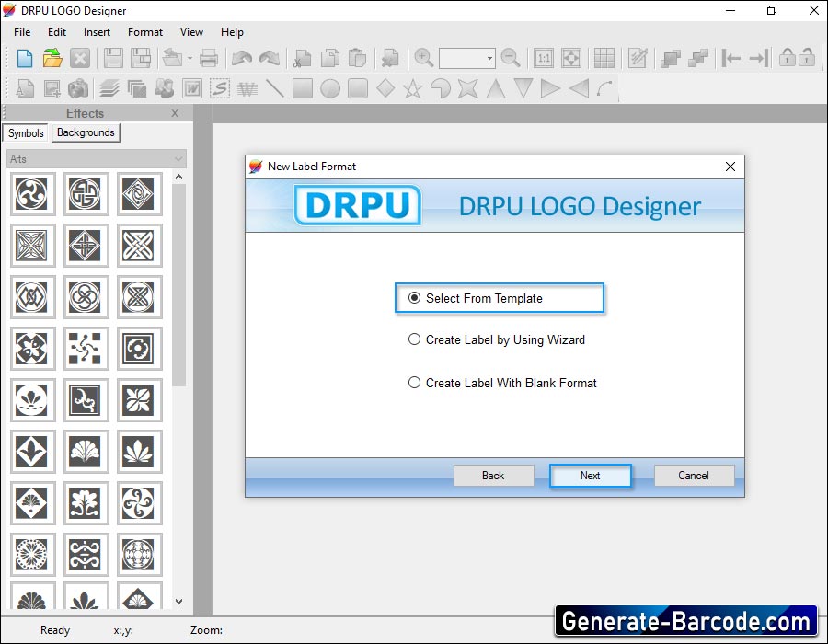Open the zoom percentage combo box
The image size is (828, 644).
pyautogui.click(x=466, y=58)
